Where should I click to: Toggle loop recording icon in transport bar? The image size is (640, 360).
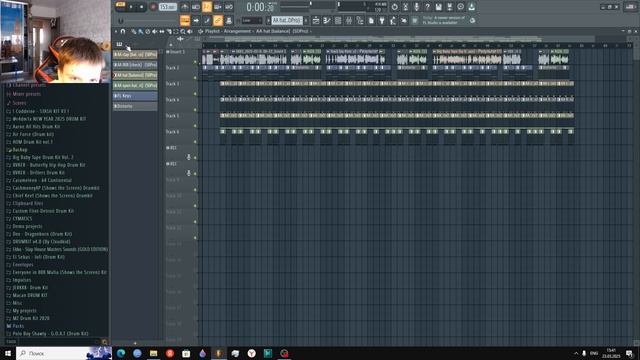229,7
